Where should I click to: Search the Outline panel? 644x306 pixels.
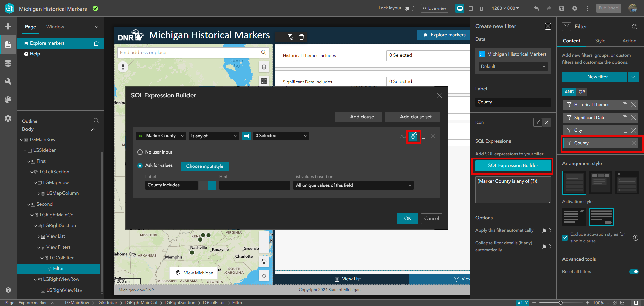[x=96, y=121]
